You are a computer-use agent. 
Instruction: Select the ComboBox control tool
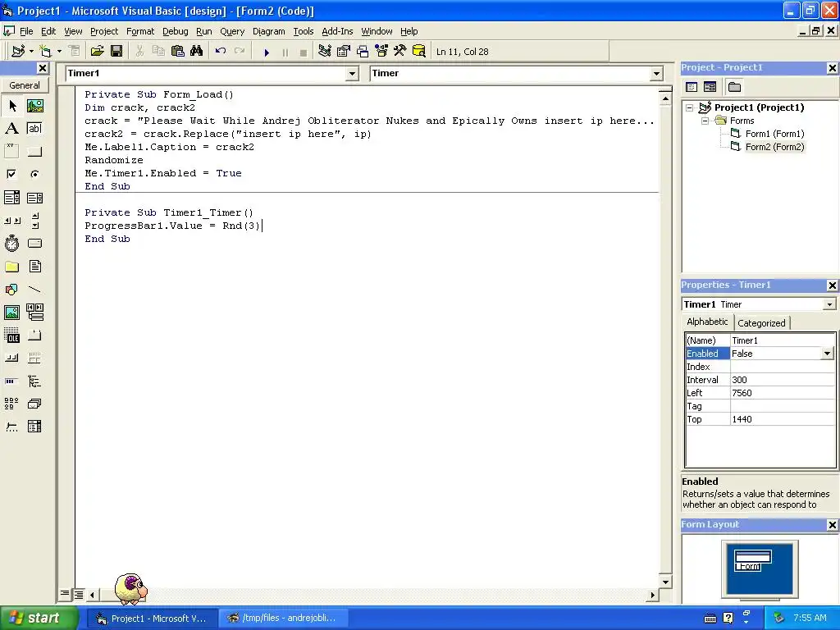pyautogui.click(x=12, y=198)
